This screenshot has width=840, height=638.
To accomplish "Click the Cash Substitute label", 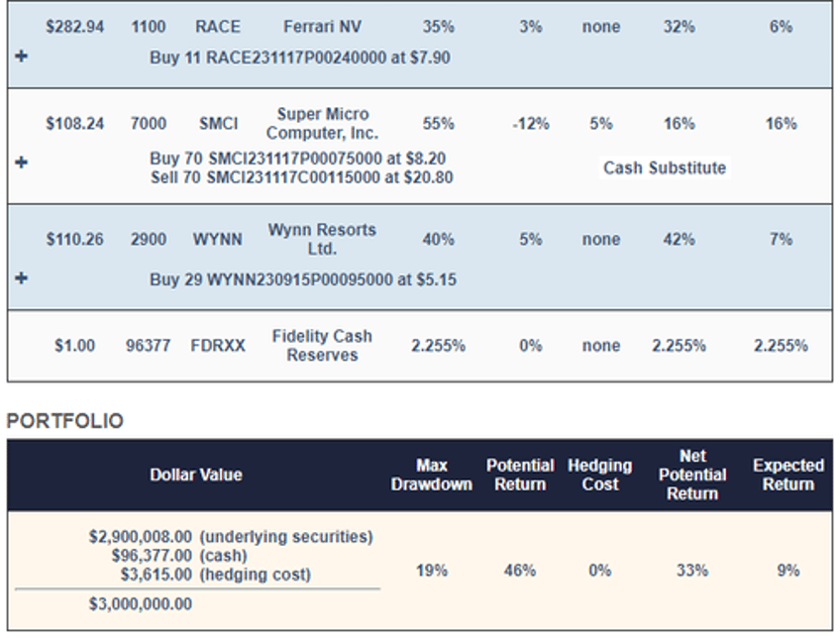I will [665, 167].
